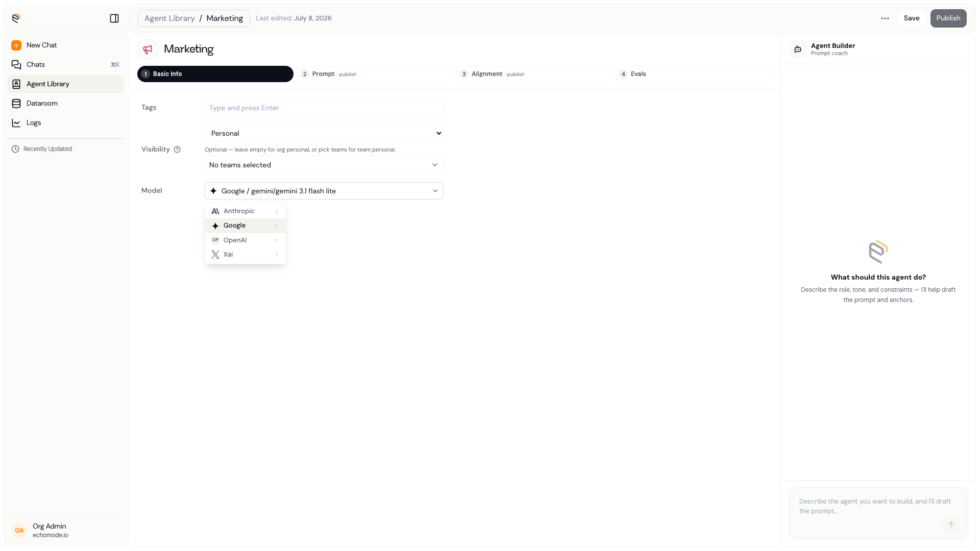Collapse the sidebar panel toggle icon
The height and width of the screenshot is (551, 980).
114,18
